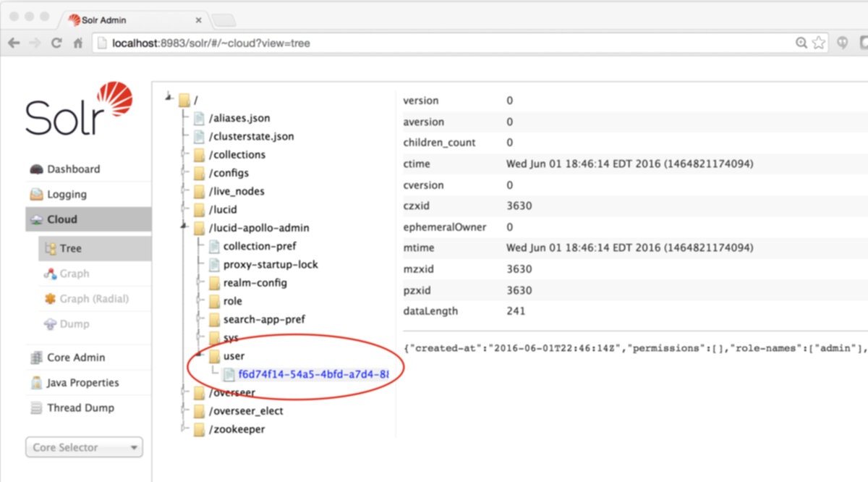Image resolution: width=868 pixels, height=482 pixels.
Task: Click the /lucid folder icon
Action: pos(200,209)
